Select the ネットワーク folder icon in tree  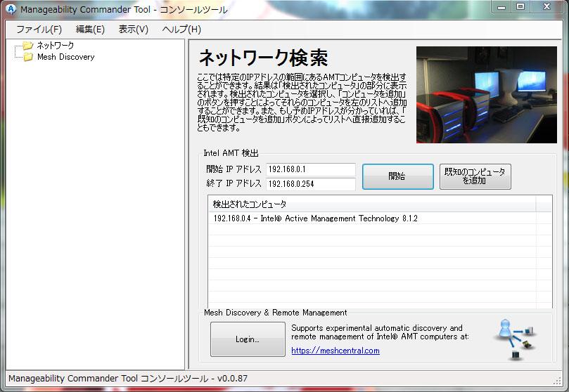coord(28,45)
